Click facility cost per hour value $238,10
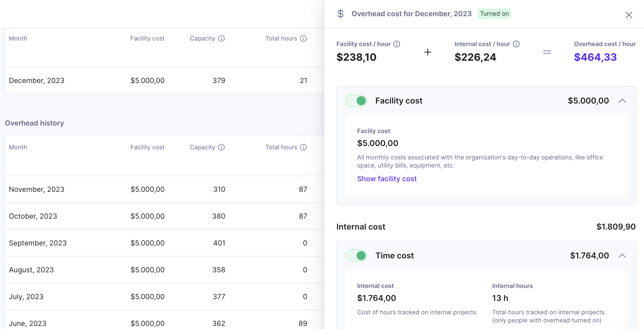The width and height of the screenshot is (644, 329). (x=356, y=57)
